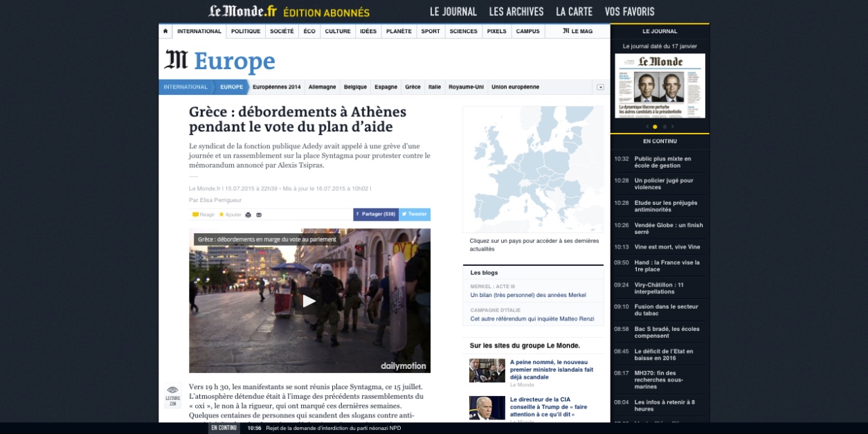Open the Européennes 2014 subsection
The height and width of the screenshot is (434, 868).
(x=277, y=87)
